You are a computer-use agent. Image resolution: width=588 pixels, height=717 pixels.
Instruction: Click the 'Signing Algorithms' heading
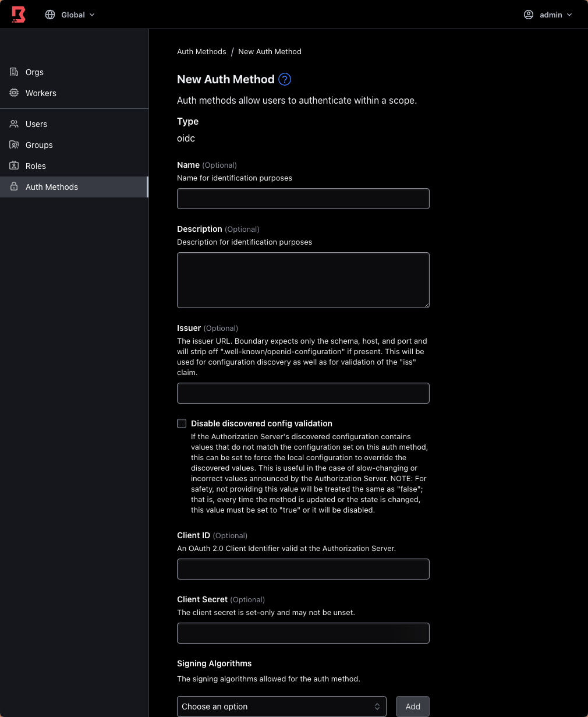pos(214,663)
